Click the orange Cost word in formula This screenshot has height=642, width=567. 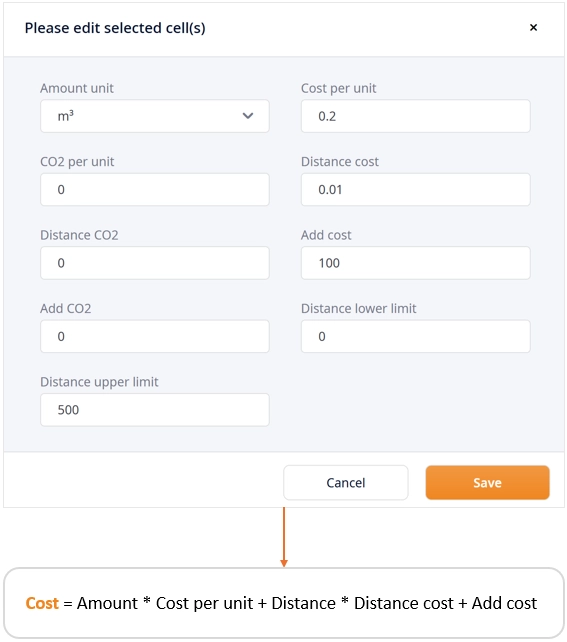point(42,603)
